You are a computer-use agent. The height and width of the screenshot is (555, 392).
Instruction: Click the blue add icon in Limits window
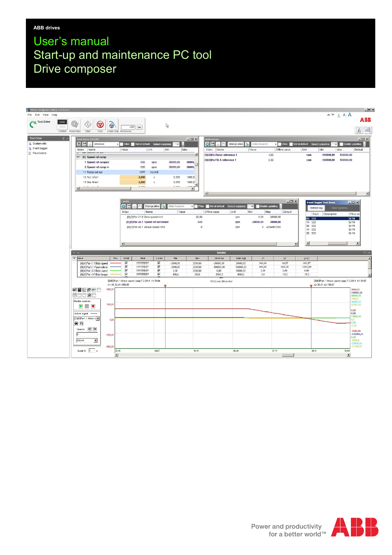[x=124, y=207]
